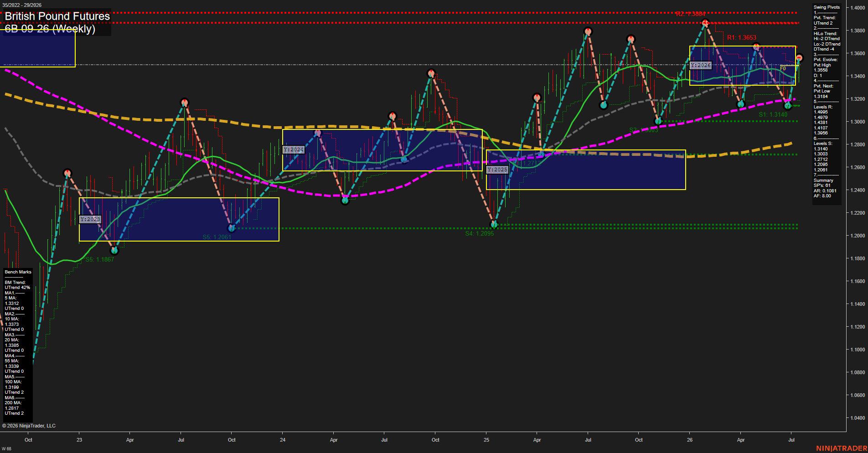This screenshot has height=453, width=868.
Task: Click the 1.2000 price axis label
Action: point(858,236)
